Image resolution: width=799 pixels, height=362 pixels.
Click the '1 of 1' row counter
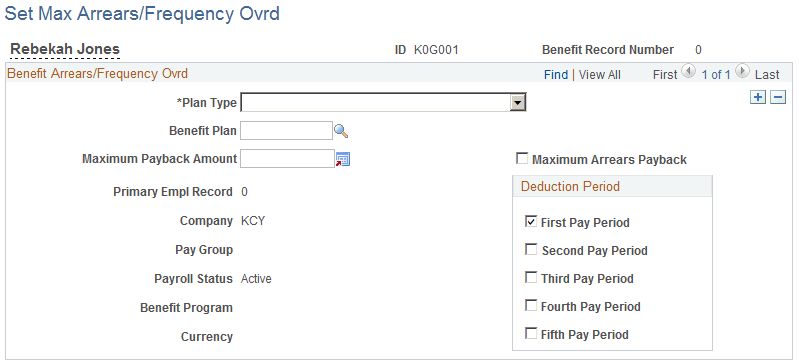(716, 75)
